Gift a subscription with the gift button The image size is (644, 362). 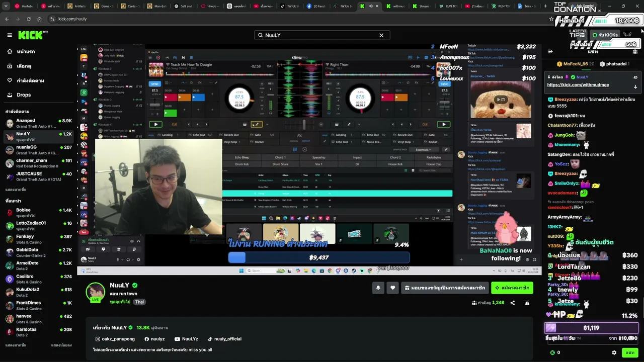(x=445, y=288)
